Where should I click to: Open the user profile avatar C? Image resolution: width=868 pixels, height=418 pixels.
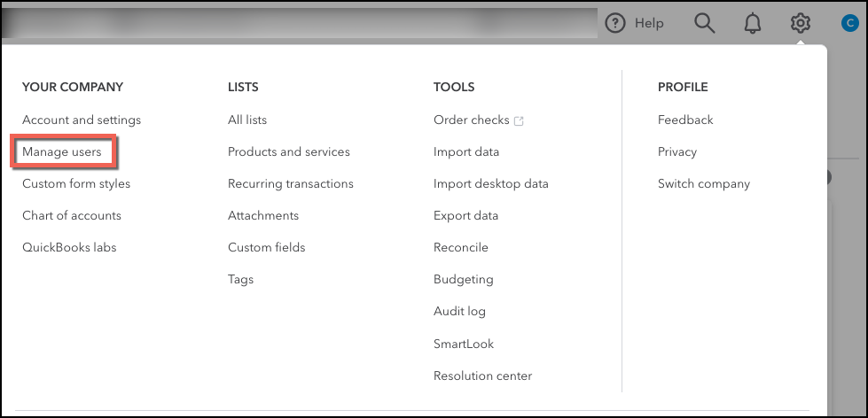click(x=849, y=23)
